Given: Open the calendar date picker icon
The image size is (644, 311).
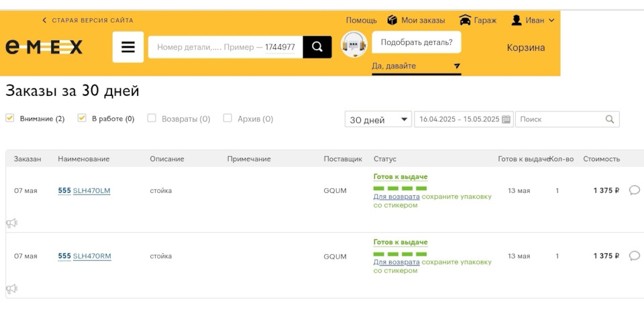Looking at the screenshot, I should [x=506, y=119].
